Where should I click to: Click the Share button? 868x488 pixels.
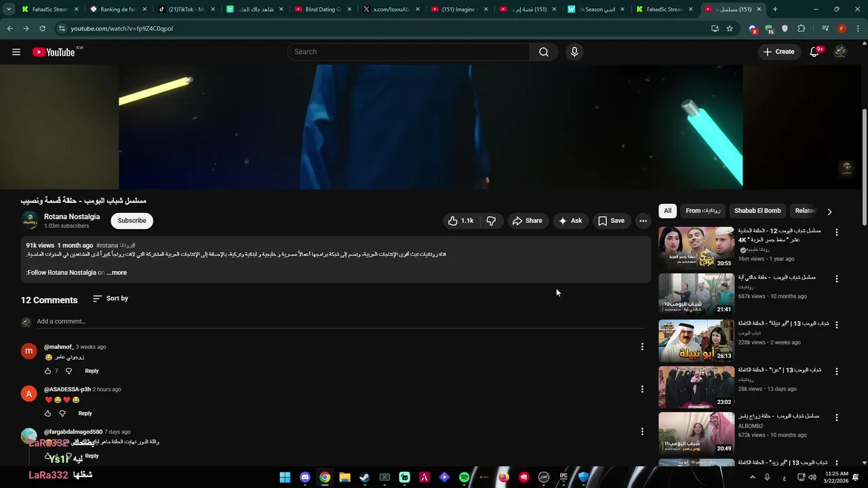point(528,220)
